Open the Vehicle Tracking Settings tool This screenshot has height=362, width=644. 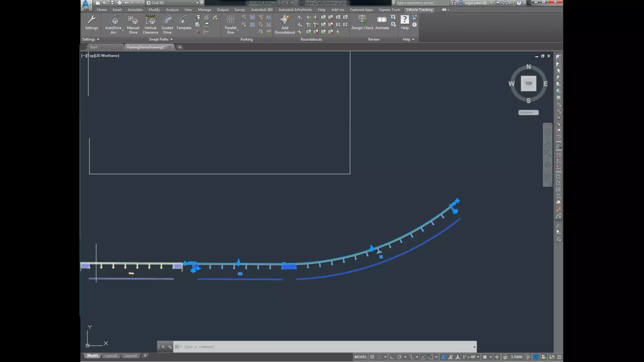[x=91, y=23]
